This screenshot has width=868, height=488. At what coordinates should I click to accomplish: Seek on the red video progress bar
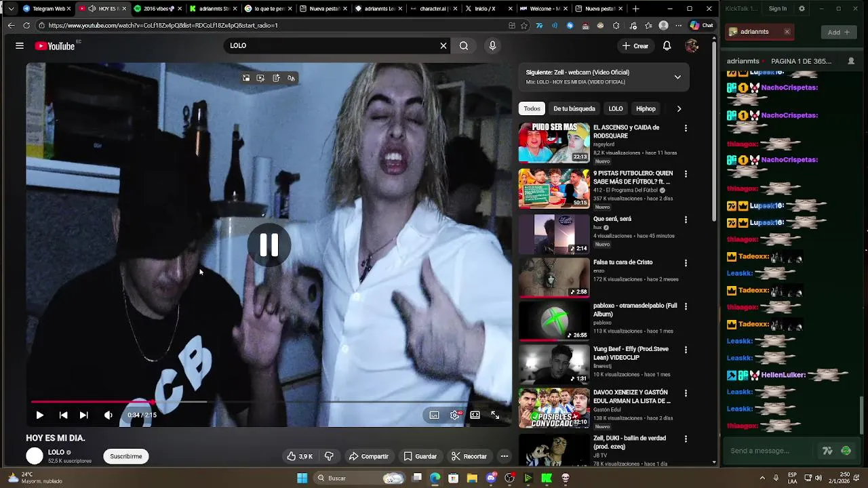[269, 402]
